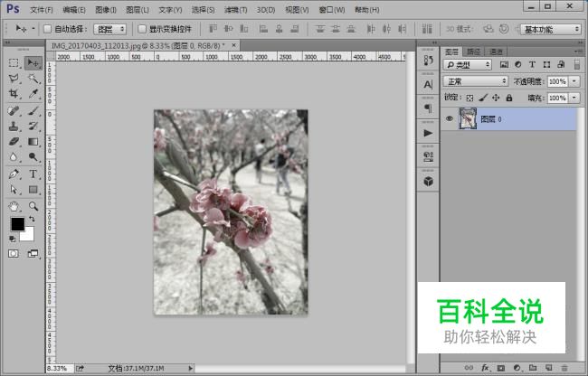Open the Paragraph panel icon
588x376 pixels.
coord(428,108)
